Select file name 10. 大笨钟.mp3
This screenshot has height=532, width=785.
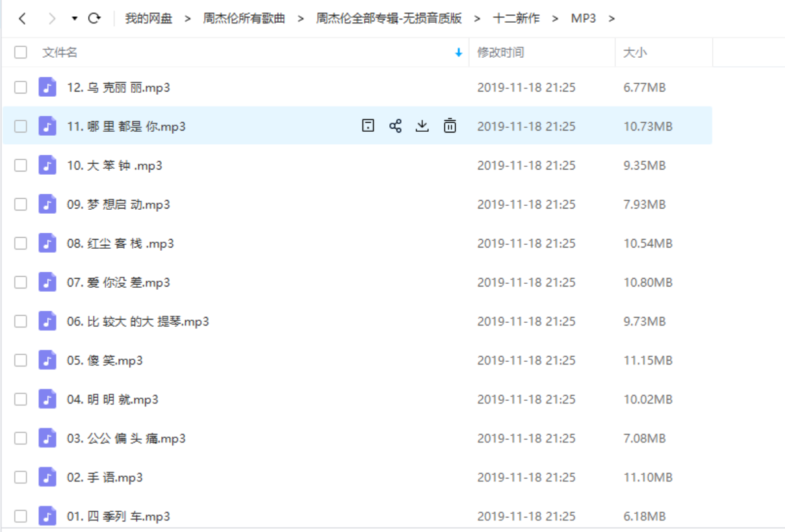tap(114, 166)
